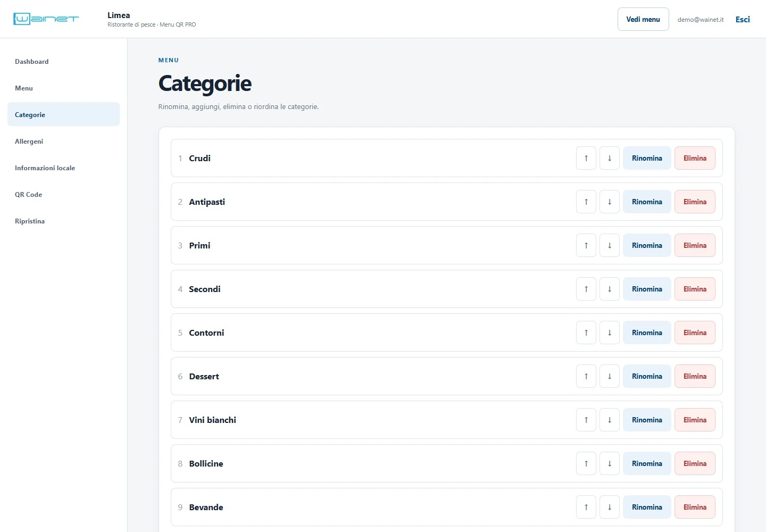This screenshot has height=532, width=766.
Task: Move Crudi category down
Action: click(610, 158)
